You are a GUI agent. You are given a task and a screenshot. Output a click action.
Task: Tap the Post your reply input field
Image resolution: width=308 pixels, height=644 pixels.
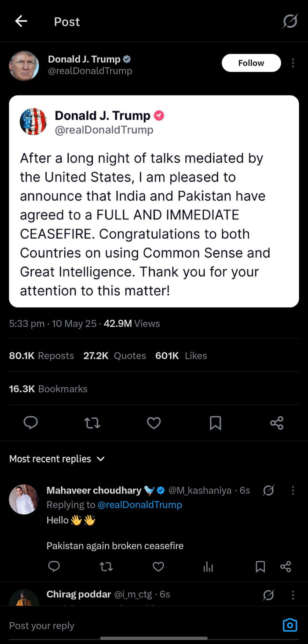pyautogui.click(x=88, y=625)
